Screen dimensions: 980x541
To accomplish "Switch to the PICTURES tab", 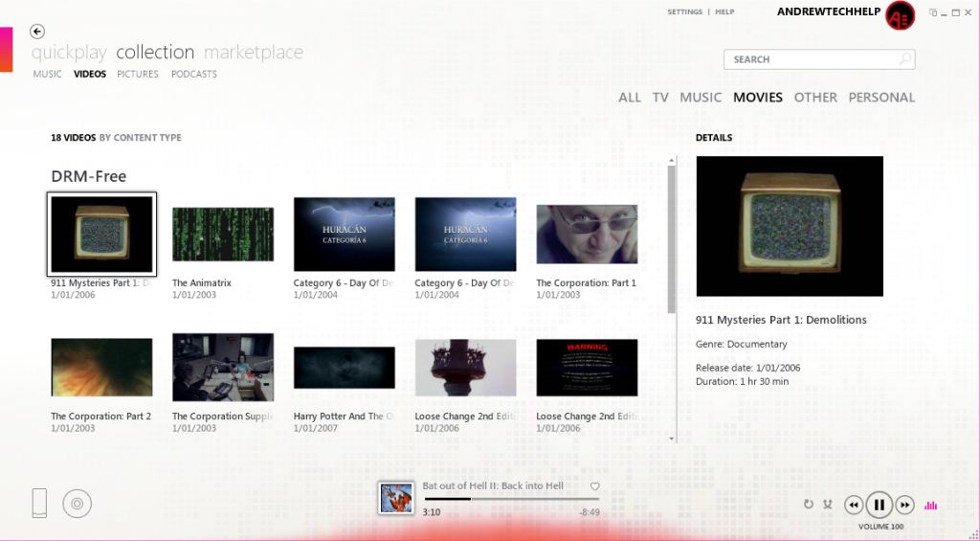I will click(x=138, y=74).
